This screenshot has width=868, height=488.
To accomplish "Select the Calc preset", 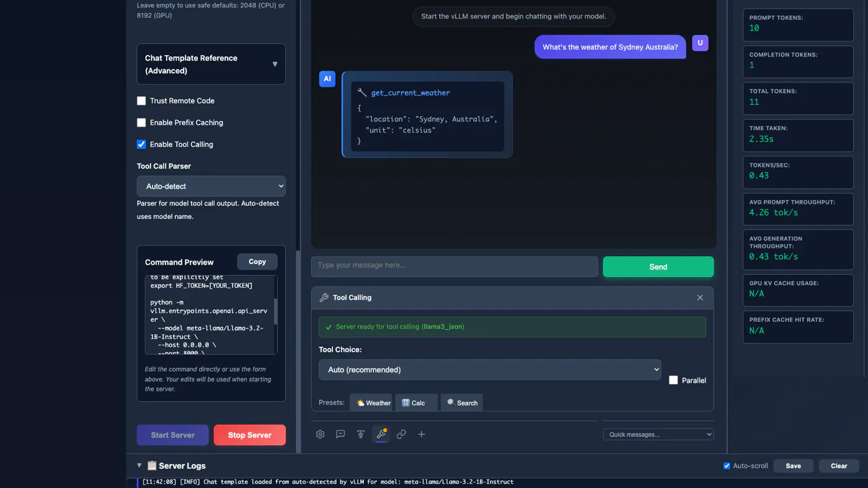I will [x=416, y=402].
